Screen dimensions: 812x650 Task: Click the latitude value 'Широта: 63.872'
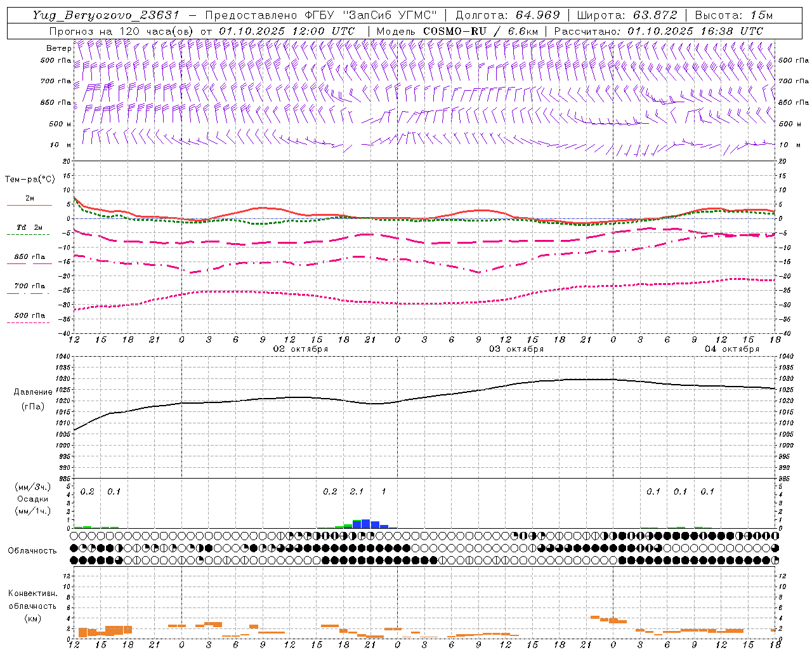coord(627,15)
